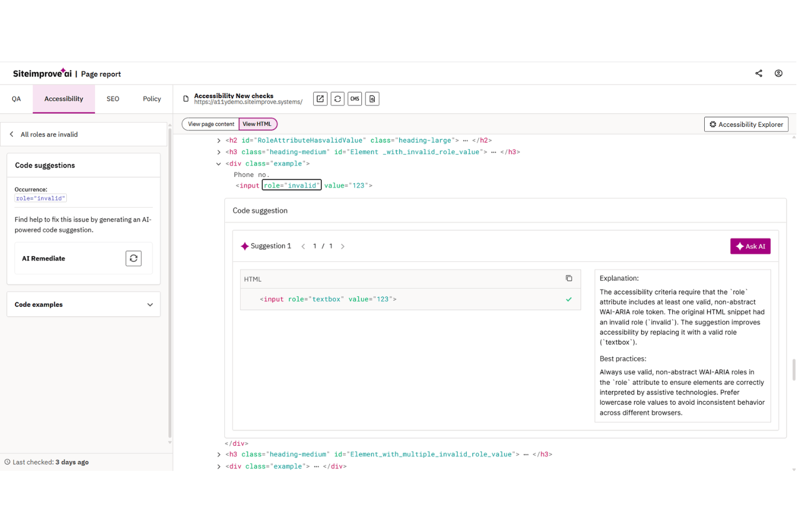Image resolution: width=798 pixels, height=532 pixels.
Task: Click the Explanation heading
Action: pos(619,278)
